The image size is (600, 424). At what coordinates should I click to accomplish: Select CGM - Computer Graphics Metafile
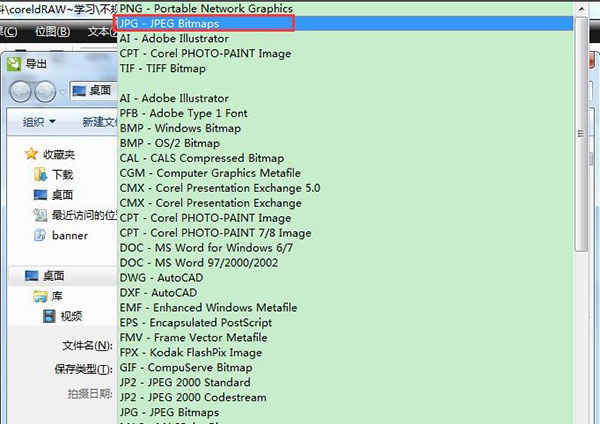[346, 173]
